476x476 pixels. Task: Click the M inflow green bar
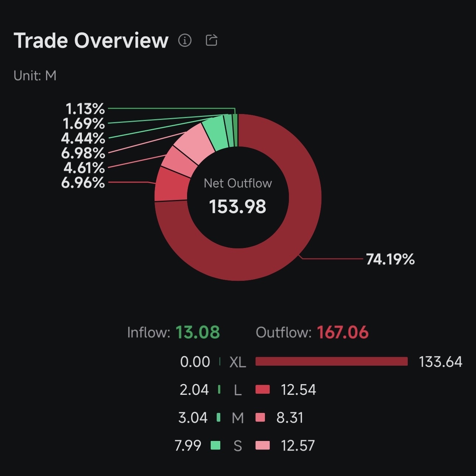click(218, 418)
